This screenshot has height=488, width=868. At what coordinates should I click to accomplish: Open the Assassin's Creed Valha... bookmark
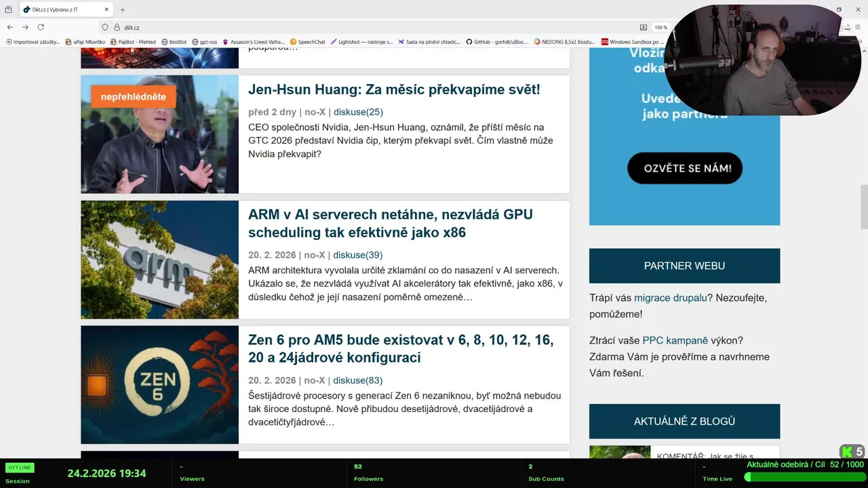[254, 42]
